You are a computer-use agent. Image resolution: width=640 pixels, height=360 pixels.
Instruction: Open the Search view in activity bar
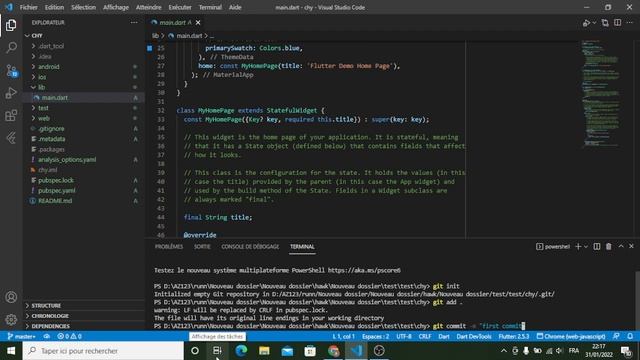coord(11,48)
